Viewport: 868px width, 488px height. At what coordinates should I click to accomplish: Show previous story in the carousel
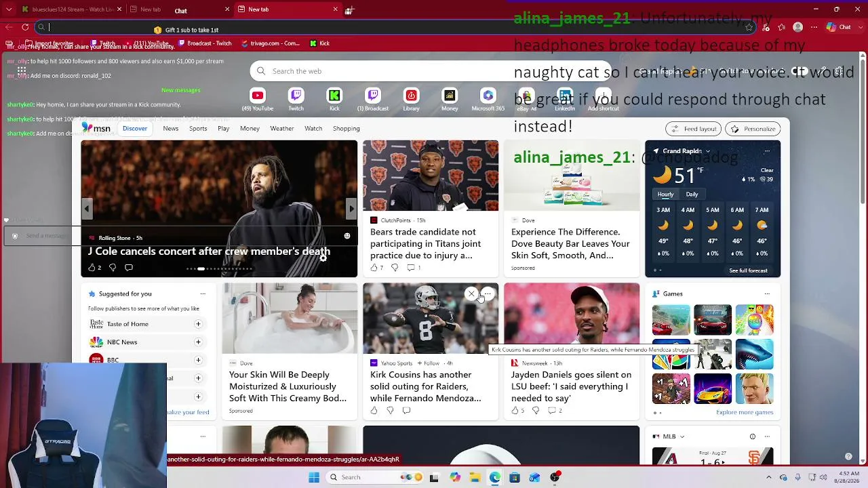click(x=86, y=209)
